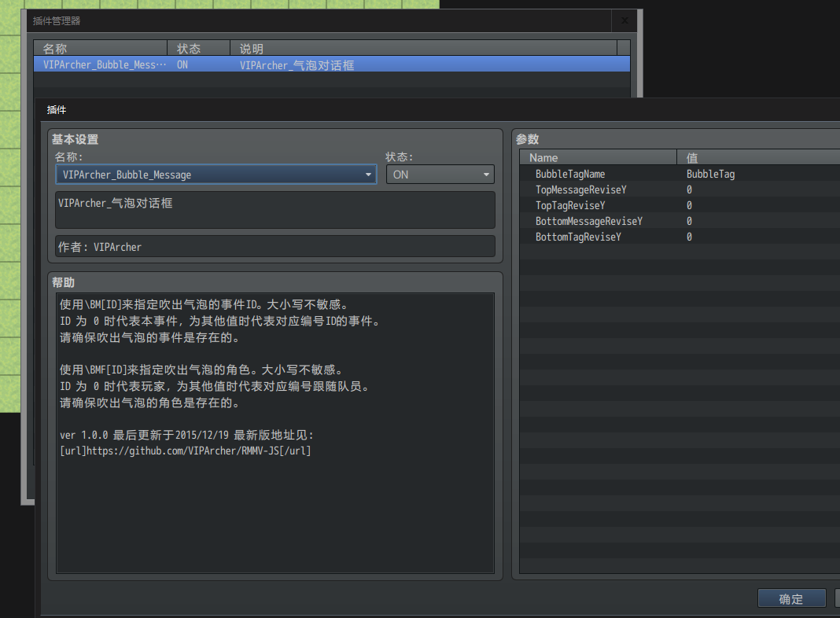Click the 作者: VIPArcher author field
This screenshot has height=618, width=840.
click(274, 246)
